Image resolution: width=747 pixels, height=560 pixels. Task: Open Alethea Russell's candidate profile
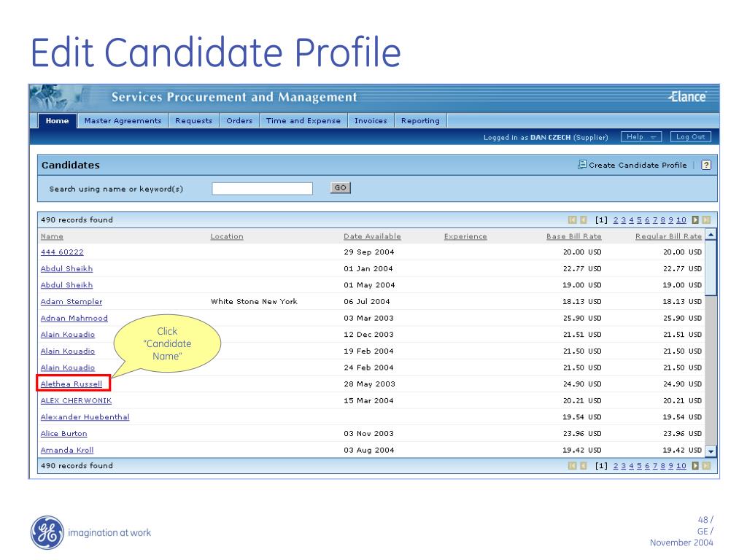pos(71,384)
